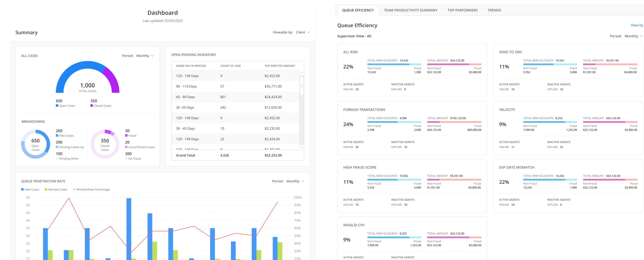The width and height of the screenshot is (644, 260).
Task: Click the 650 Open Cases donut chart
Action: 35,144
